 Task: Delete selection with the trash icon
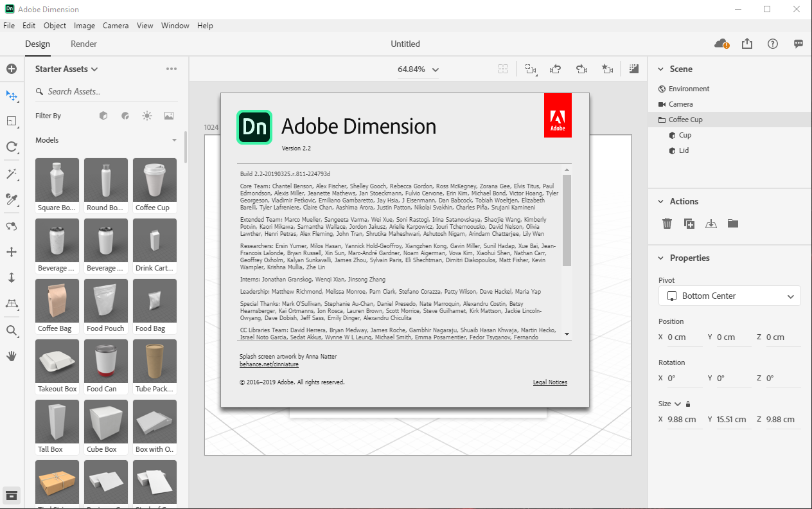[667, 224]
